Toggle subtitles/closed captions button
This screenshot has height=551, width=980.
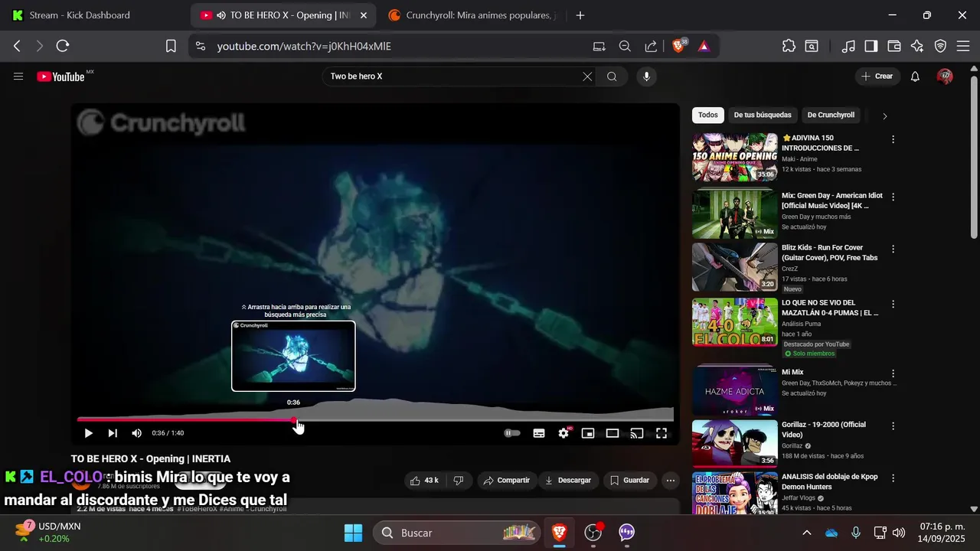539,433
